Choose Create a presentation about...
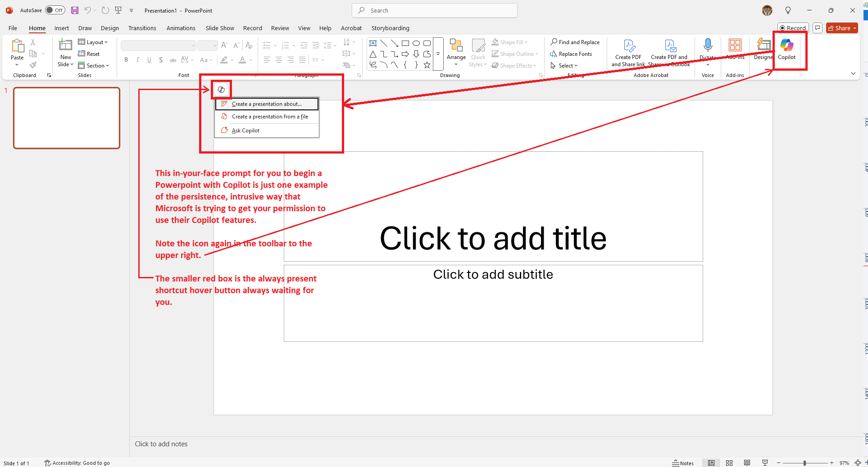Image resolution: width=868 pixels, height=467 pixels. 267,104
